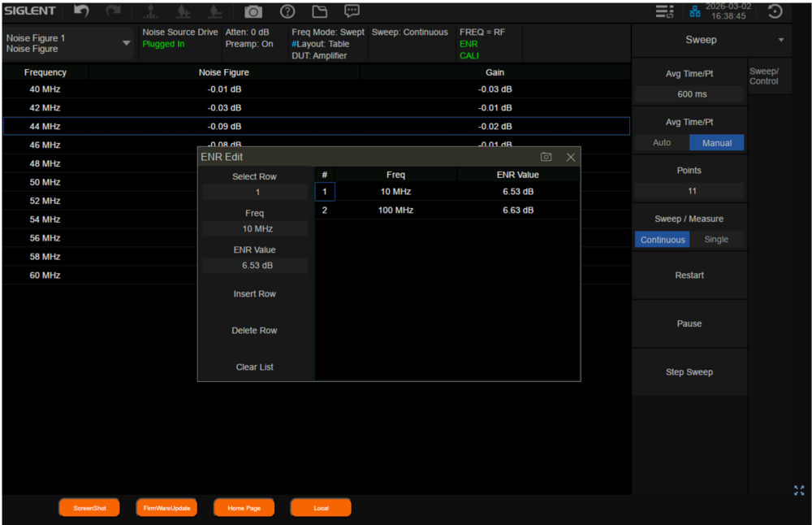
Task: Select the Sweep/Control tab
Action: (x=764, y=76)
